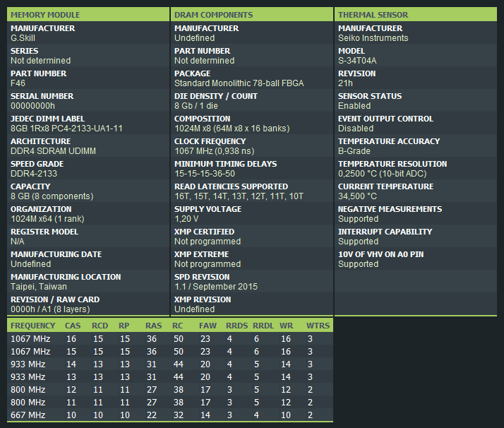Select the THERMAL SENSOR section header
Screen dimensions: 504x428
416,14
